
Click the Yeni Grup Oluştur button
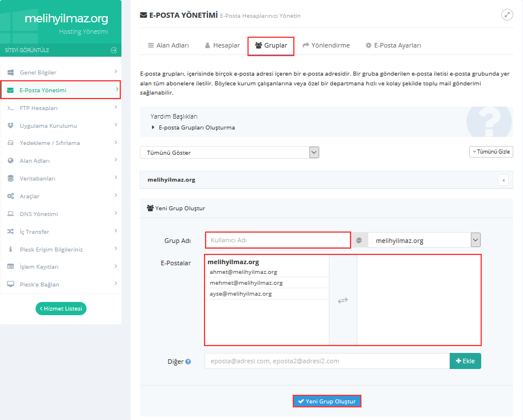[327, 402]
